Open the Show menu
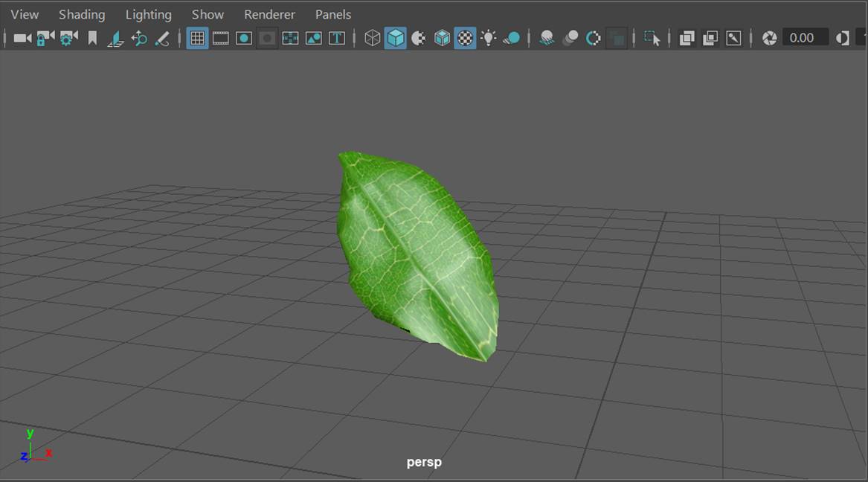 coord(208,14)
